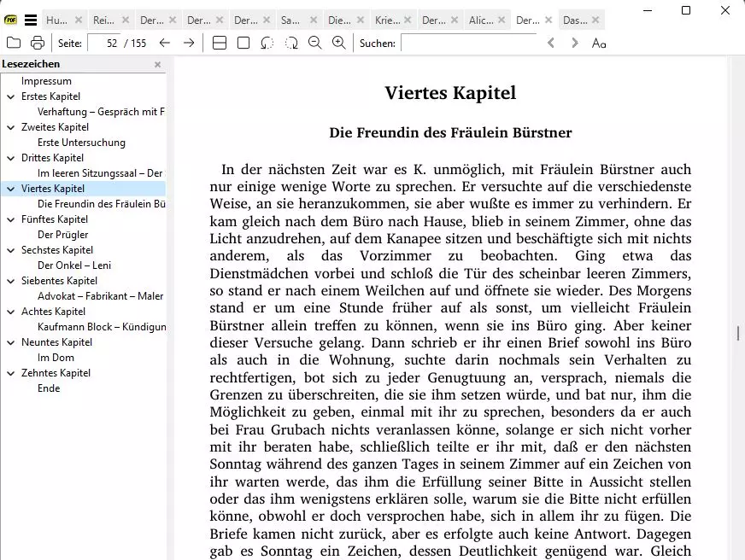Open a file with the folder icon

pos(13,42)
